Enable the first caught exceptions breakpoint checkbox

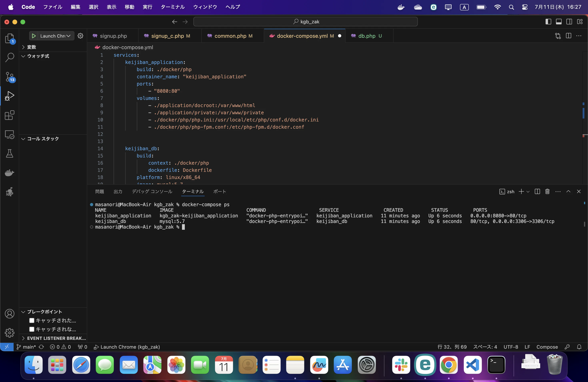pos(32,320)
